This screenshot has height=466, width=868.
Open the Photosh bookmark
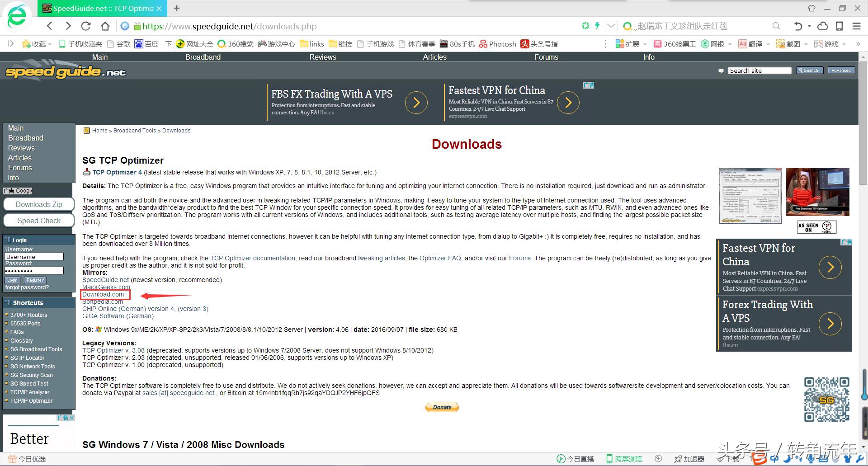tap(498, 44)
